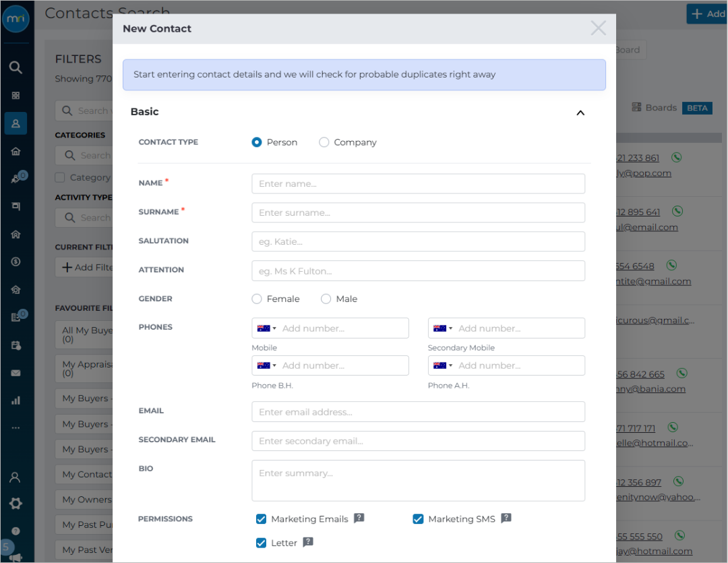Click the Salutation input field
This screenshot has width=728, height=563.
tap(419, 241)
